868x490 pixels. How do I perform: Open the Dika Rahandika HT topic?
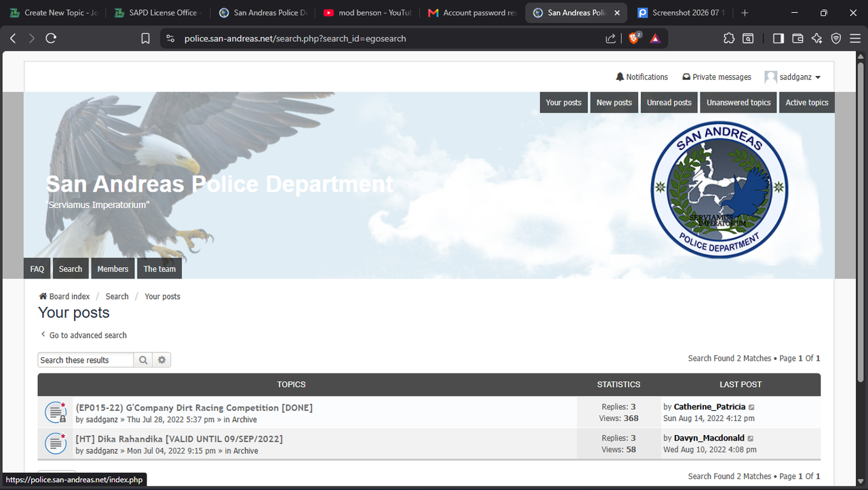179,438
